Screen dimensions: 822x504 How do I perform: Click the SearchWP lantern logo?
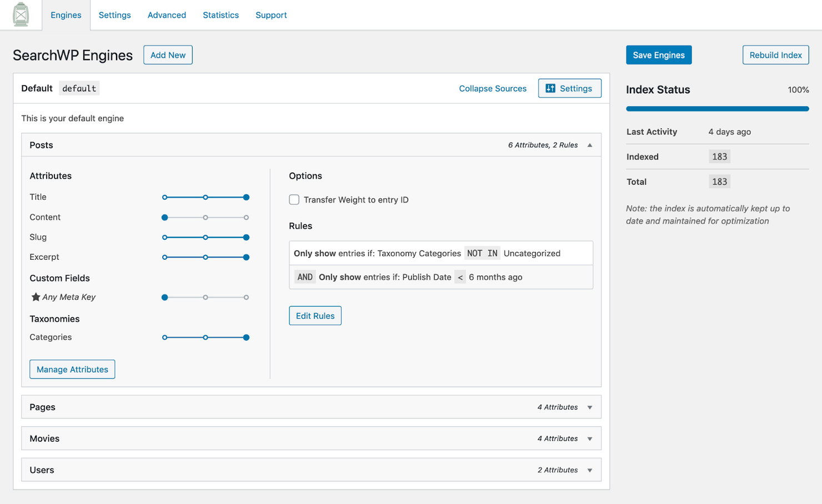(21, 14)
